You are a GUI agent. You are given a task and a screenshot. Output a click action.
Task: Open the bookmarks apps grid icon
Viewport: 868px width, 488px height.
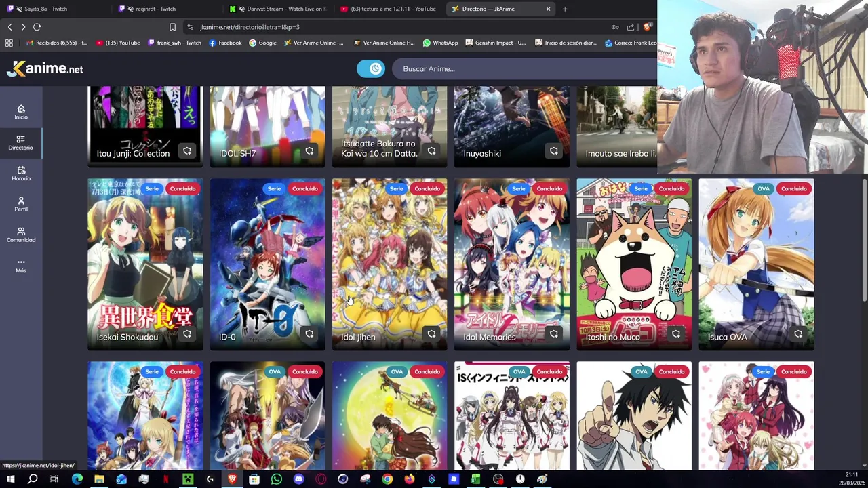(x=9, y=43)
